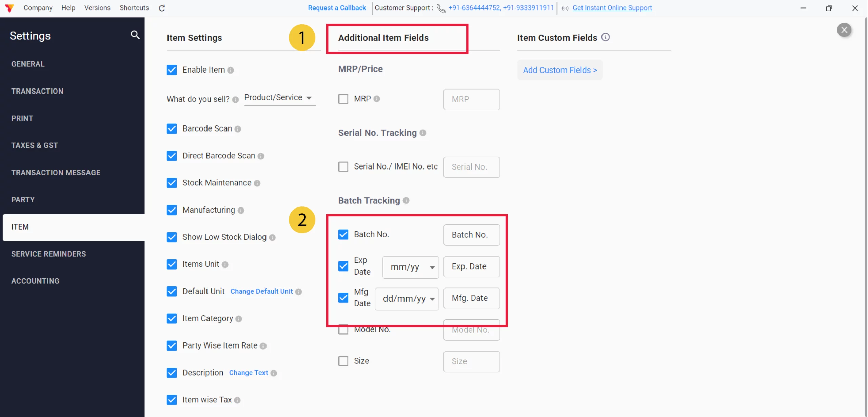Click the info icon next to Item Custom Fields
This screenshot has width=868, height=417.
click(606, 37)
